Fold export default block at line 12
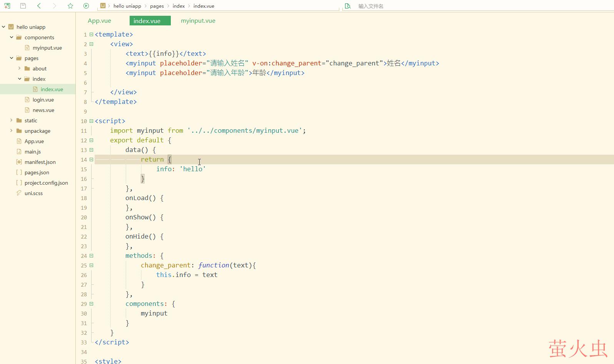This screenshot has width=614, height=364. point(92,140)
